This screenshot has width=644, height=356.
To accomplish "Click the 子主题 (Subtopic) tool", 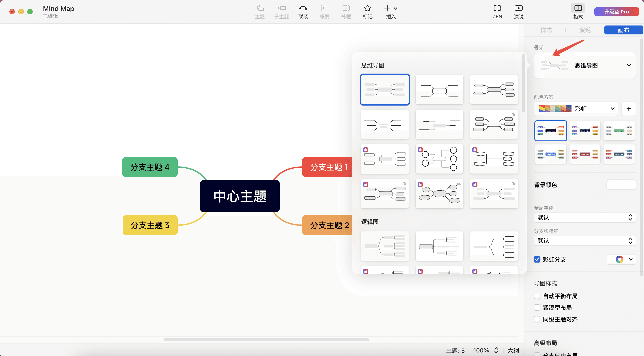I will (281, 11).
